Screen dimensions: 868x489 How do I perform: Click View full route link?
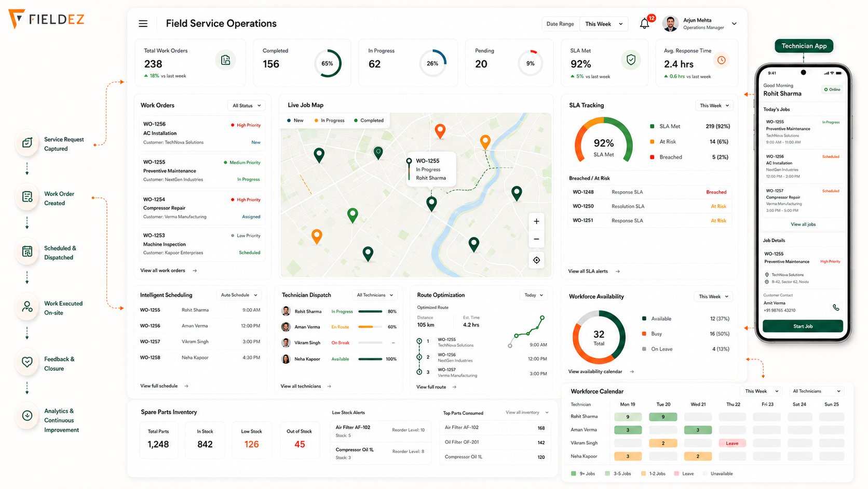pyautogui.click(x=436, y=387)
